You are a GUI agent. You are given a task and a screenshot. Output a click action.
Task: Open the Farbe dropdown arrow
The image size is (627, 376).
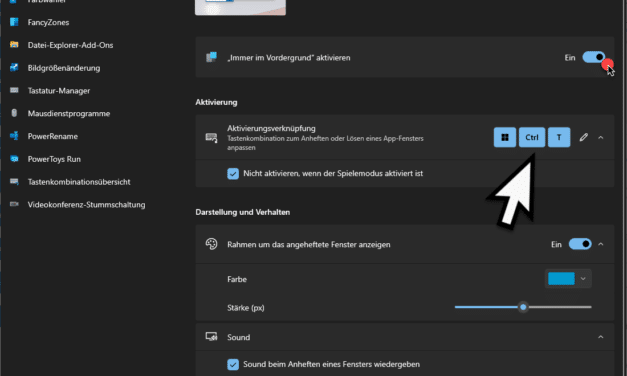[583, 279]
